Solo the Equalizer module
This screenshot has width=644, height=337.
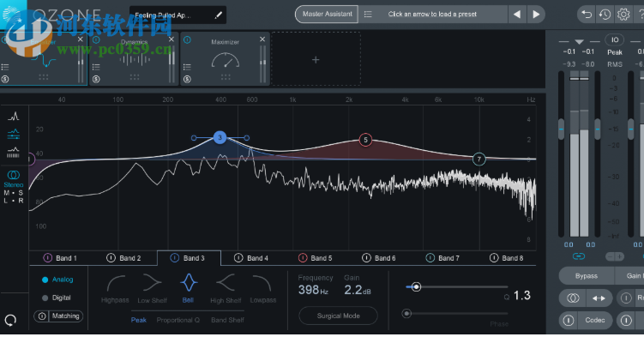(x=5, y=79)
